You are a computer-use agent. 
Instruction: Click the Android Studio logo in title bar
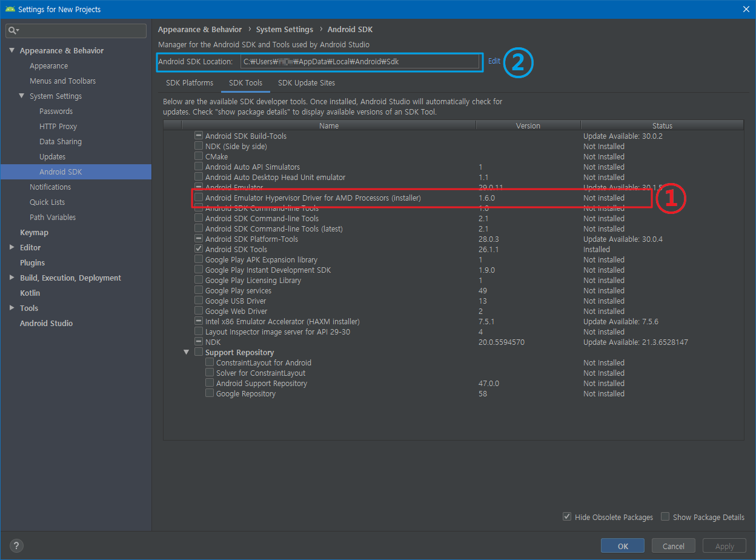(x=10, y=9)
